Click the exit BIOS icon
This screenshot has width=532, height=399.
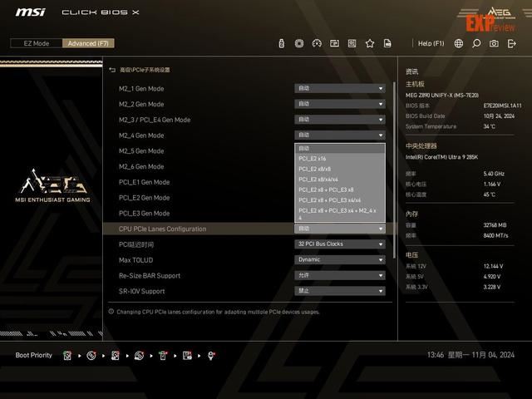click(512, 43)
